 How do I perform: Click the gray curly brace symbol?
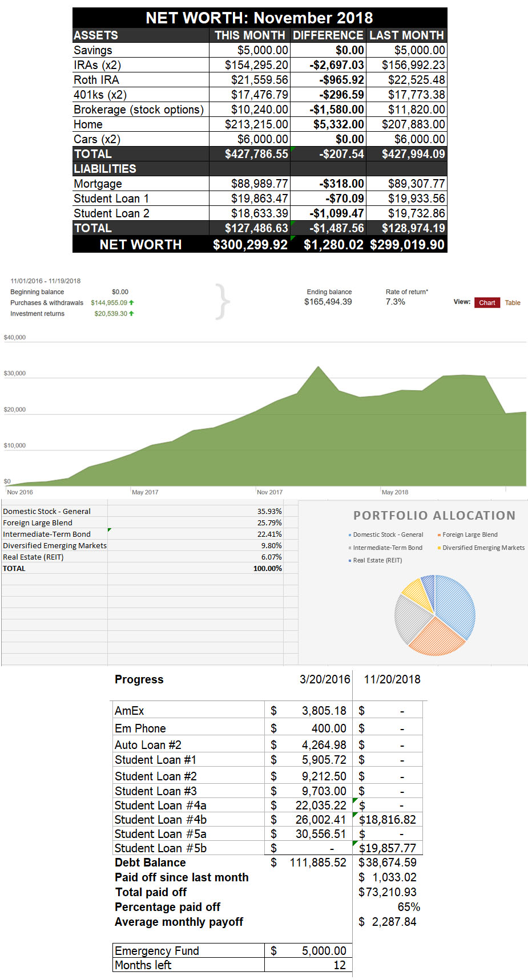[x=223, y=301]
